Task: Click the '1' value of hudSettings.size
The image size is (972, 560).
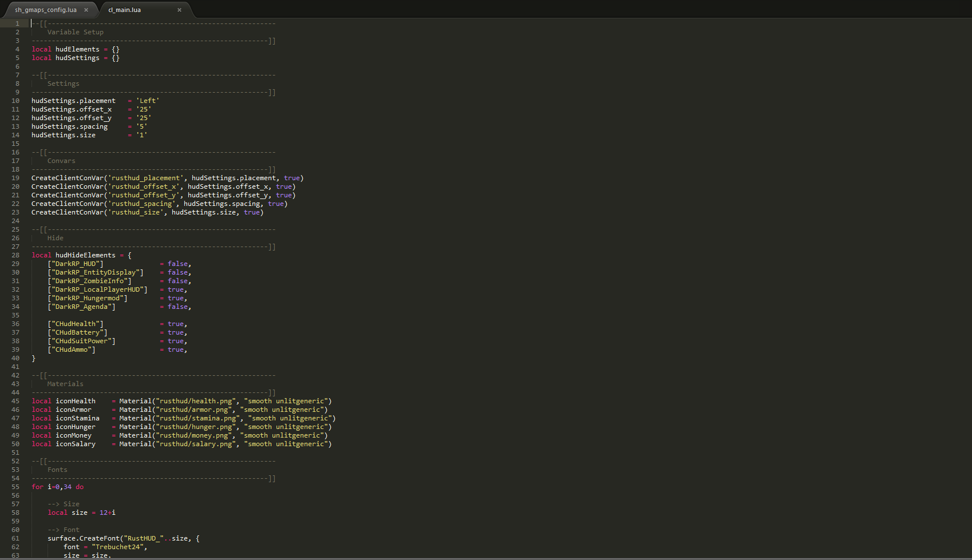Action: [x=141, y=135]
